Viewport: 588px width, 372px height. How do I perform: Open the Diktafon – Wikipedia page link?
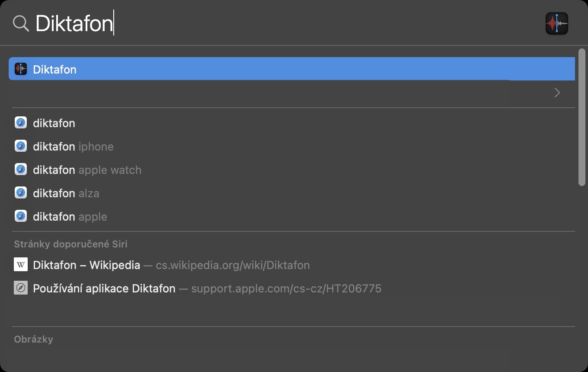click(x=86, y=265)
